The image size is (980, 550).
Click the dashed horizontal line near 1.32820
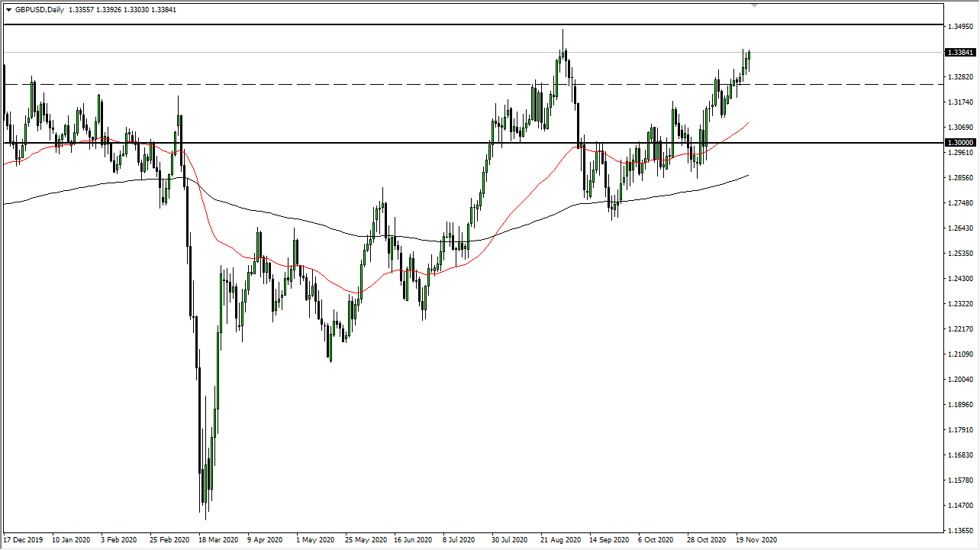point(382,82)
